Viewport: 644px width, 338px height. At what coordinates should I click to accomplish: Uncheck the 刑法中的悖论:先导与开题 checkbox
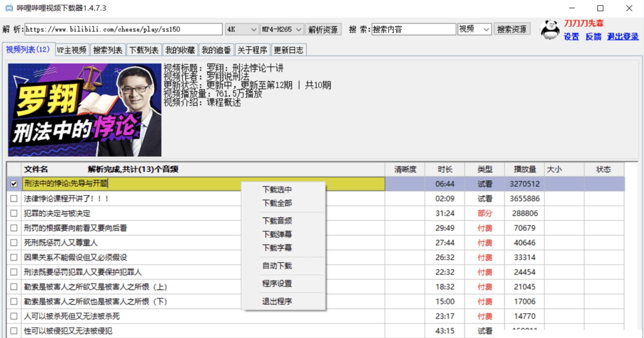point(14,184)
